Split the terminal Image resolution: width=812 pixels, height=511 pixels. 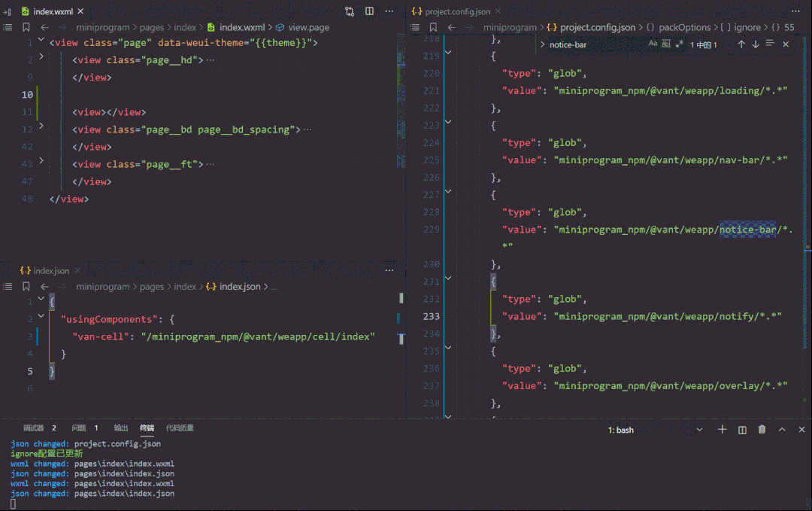[742, 430]
